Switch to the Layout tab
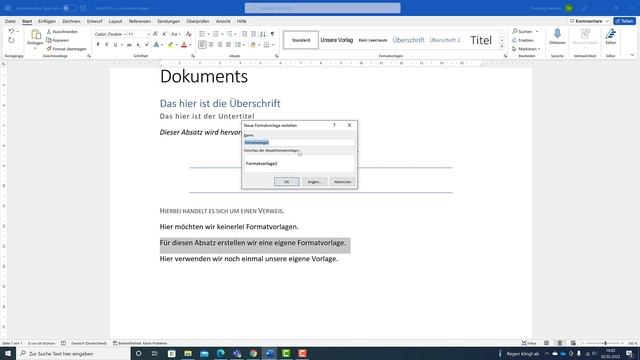The height and width of the screenshot is (360, 640). [116, 21]
